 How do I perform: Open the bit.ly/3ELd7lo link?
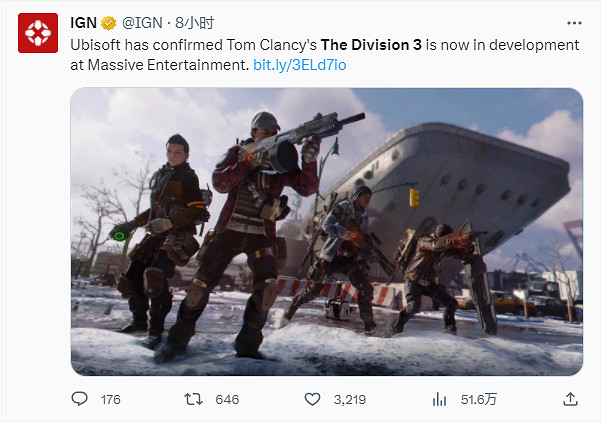302,64
